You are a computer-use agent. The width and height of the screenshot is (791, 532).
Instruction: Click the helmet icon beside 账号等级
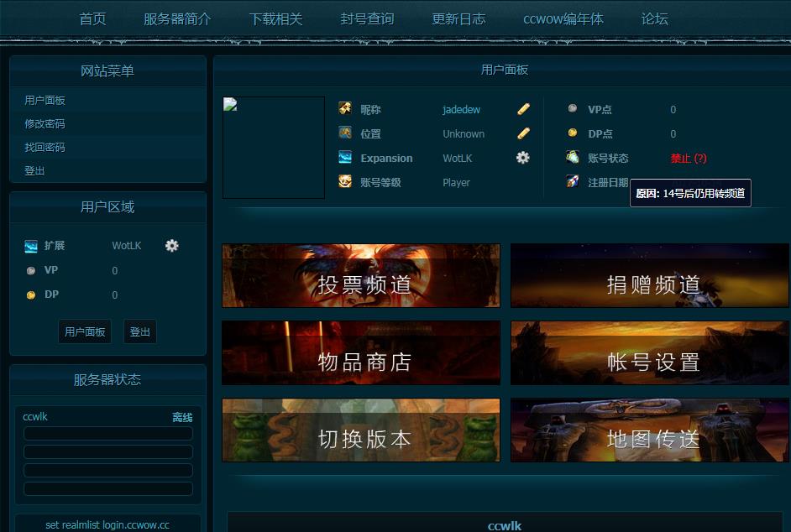[x=344, y=182]
